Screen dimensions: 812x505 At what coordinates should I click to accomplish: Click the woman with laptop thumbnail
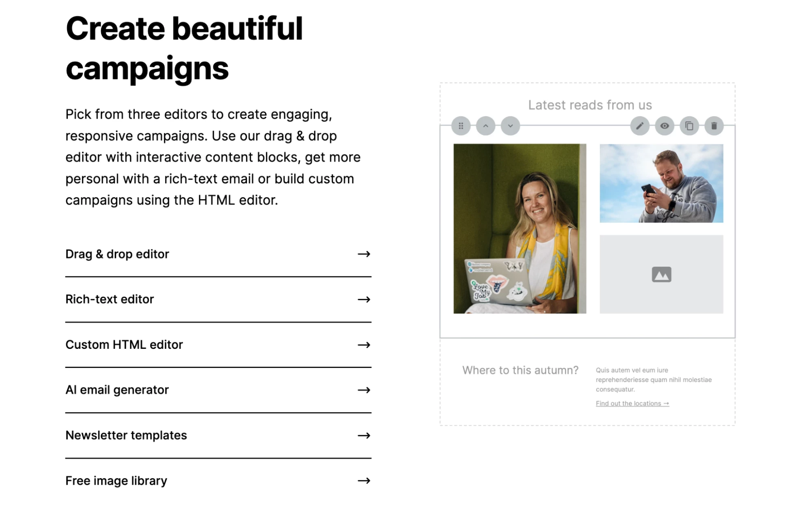coord(518,227)
